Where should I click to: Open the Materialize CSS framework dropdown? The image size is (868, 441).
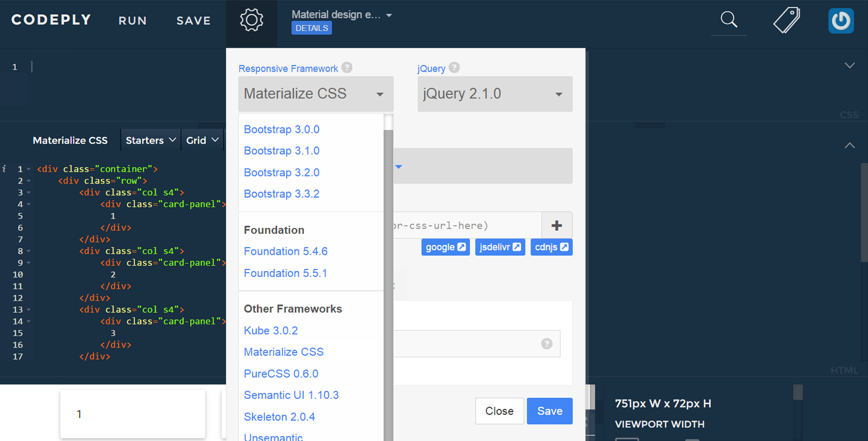(x=316, y=94)
